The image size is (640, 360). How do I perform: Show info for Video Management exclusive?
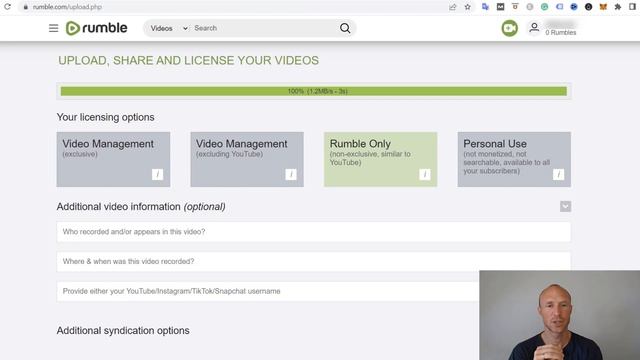(158, 174)
